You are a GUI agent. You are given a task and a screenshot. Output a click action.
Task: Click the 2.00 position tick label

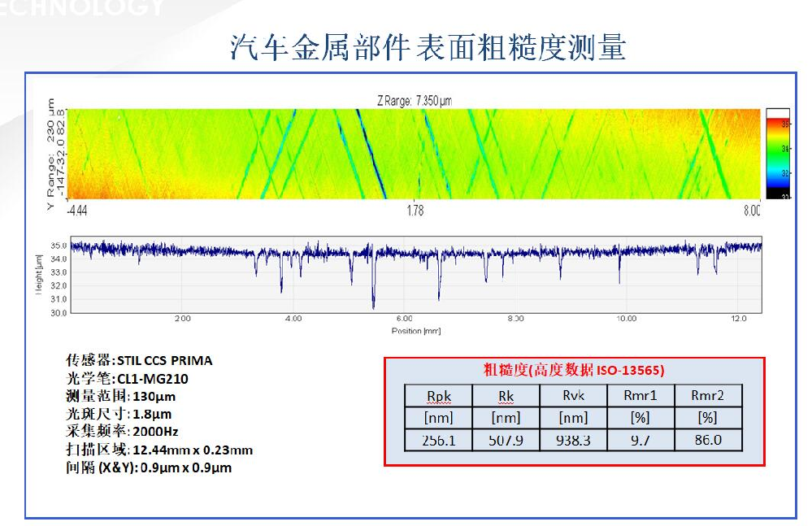point(182,319)
